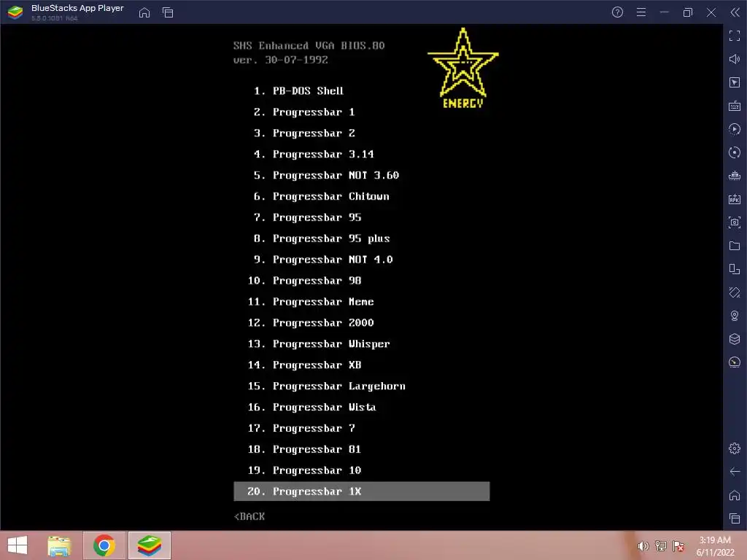Open the keyboard controls icon
This screenshot has width=747, height=560.
point(735,106)
